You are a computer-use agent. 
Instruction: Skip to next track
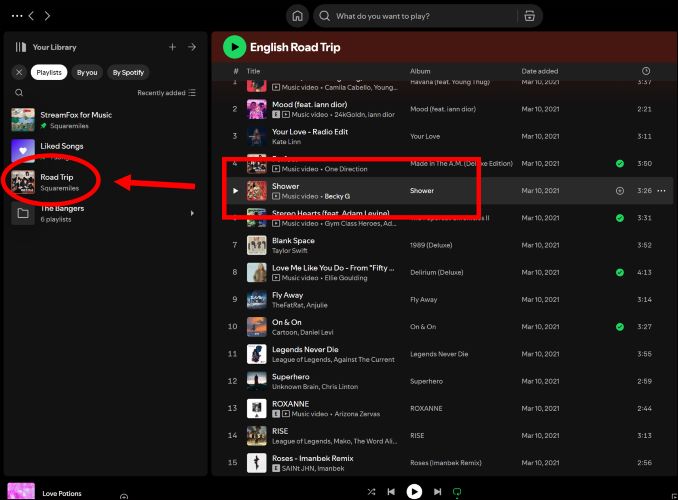click(x=438, y=492)
